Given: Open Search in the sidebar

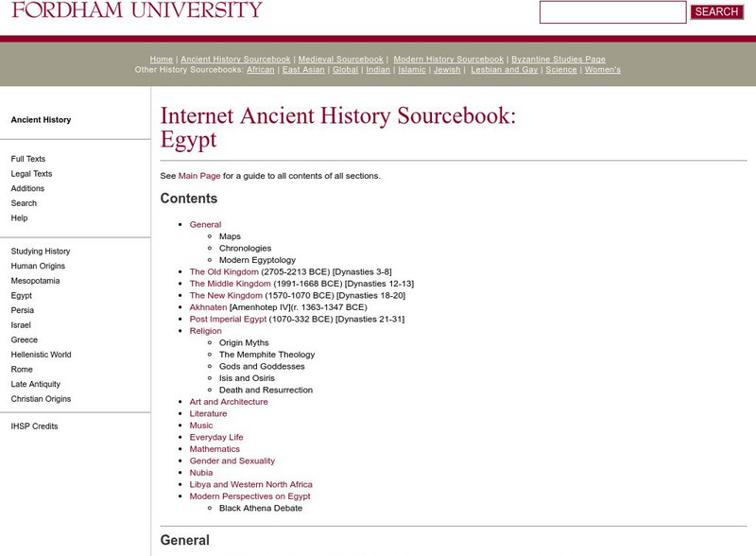Looking at the screenshot, I should coord(24,203).
